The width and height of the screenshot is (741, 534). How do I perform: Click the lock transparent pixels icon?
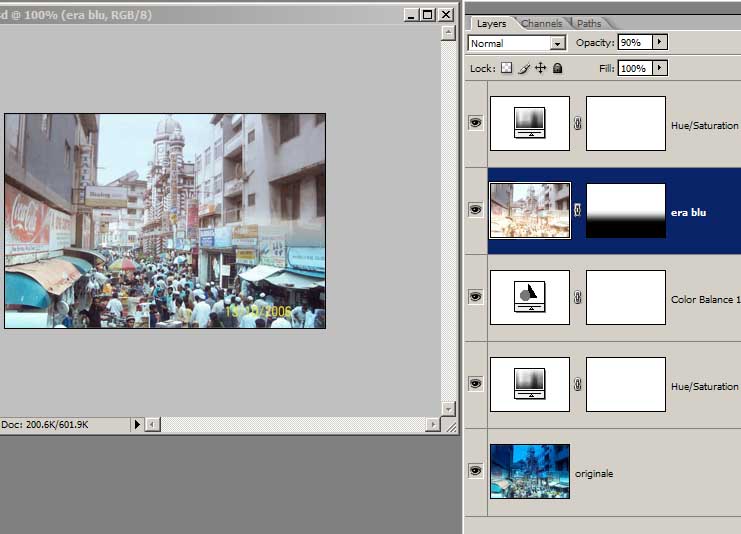pyautogui.click(x=507, y=68)
